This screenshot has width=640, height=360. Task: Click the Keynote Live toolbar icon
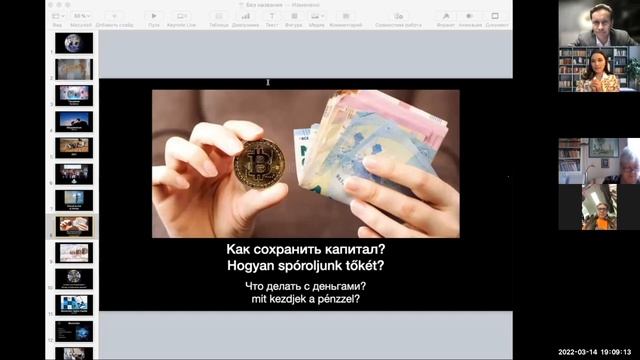coord(181,16)
